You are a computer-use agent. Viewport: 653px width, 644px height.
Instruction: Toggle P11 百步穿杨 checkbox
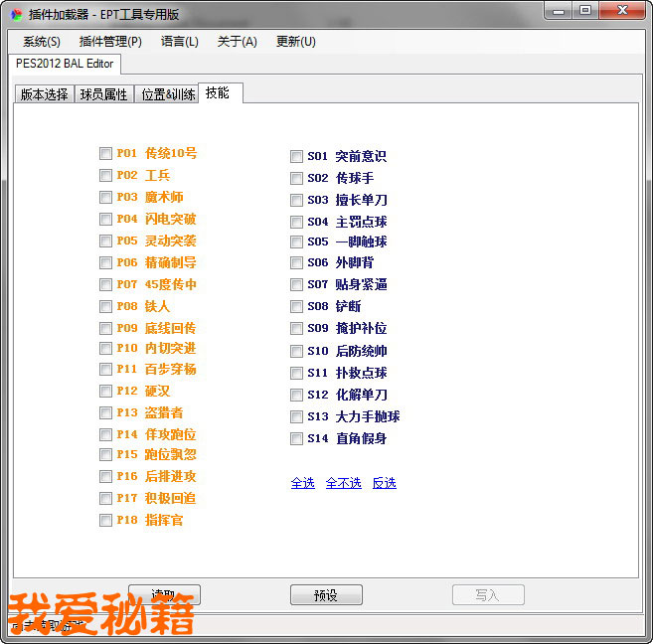pyautogui.click(x=105, y=369)
